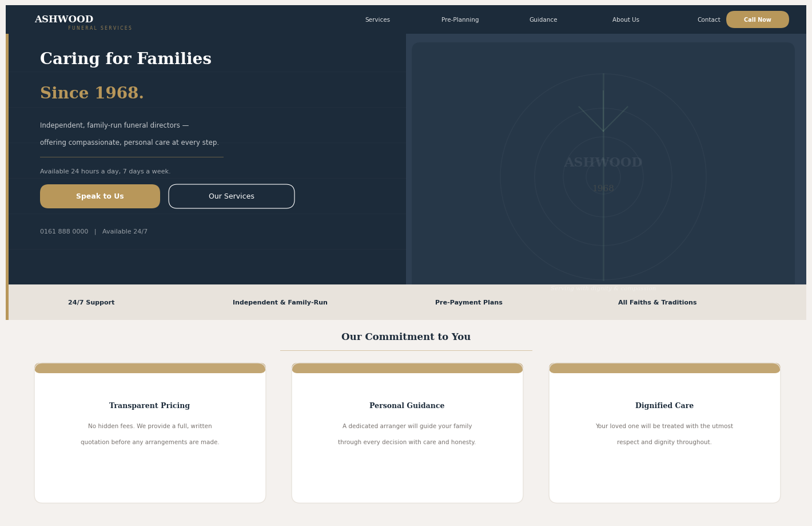
Task: Click the Our Services button
Action: 232,196
